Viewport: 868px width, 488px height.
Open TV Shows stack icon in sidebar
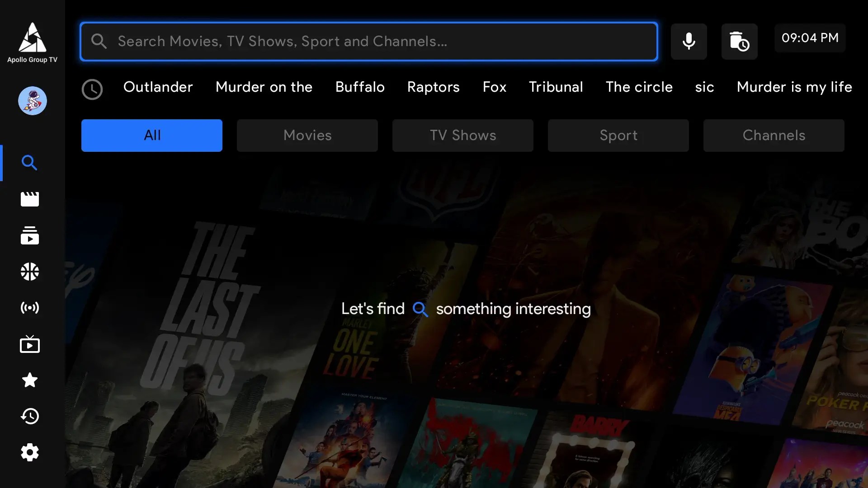[30, 235]
